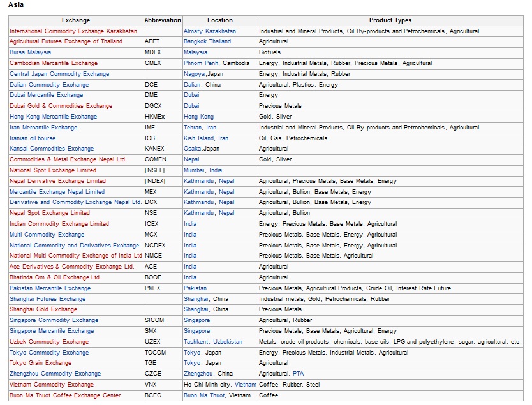Open Multi Commodity Exchange link

click(x=47, y=235)
